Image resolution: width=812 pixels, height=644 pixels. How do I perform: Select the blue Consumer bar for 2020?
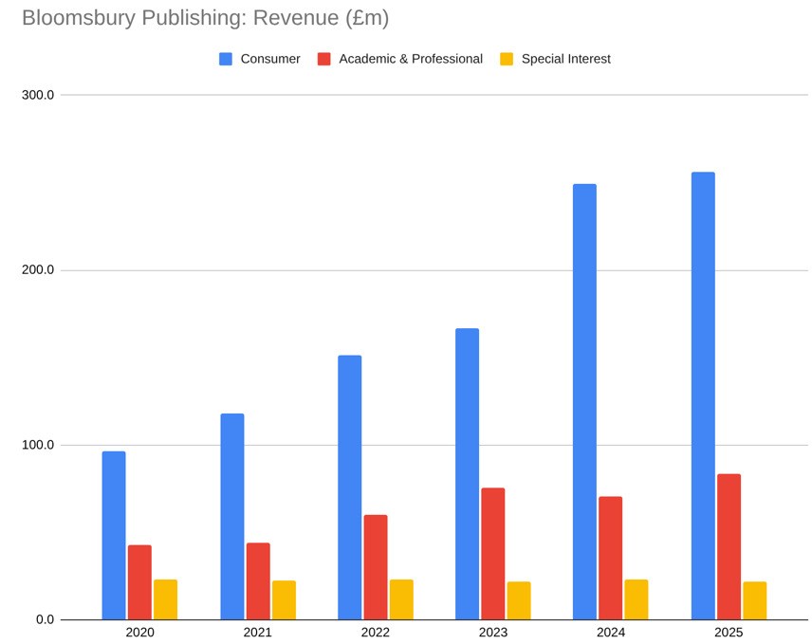(x=114, y=535)
